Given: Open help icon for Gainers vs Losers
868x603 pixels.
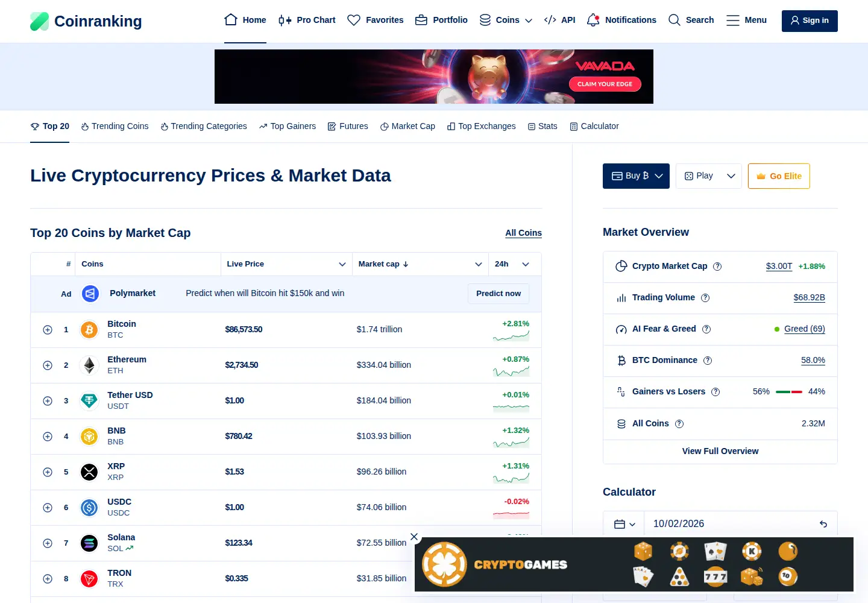Looking at the screenshot, I should (x=715, y=392).
